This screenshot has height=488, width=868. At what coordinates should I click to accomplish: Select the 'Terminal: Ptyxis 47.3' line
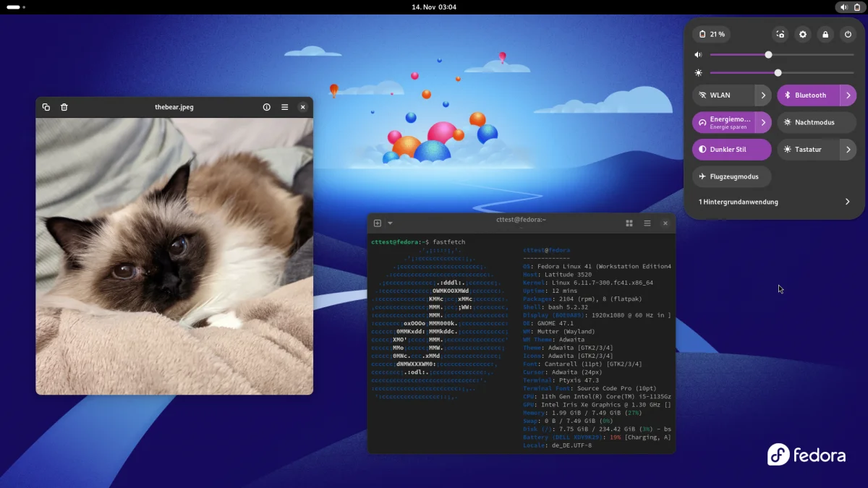[x=561, y=380]
